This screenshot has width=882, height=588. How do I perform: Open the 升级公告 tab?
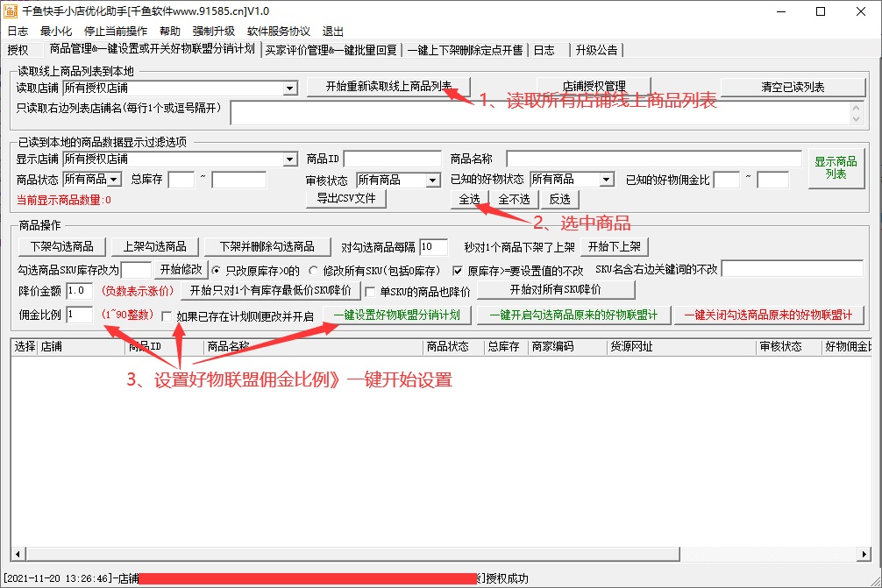(x=596, y=50)
